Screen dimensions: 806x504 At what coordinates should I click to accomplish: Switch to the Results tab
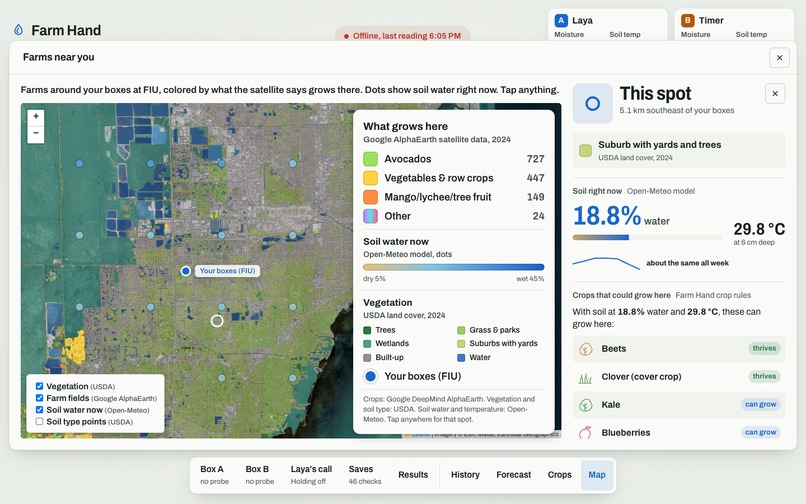413,475
